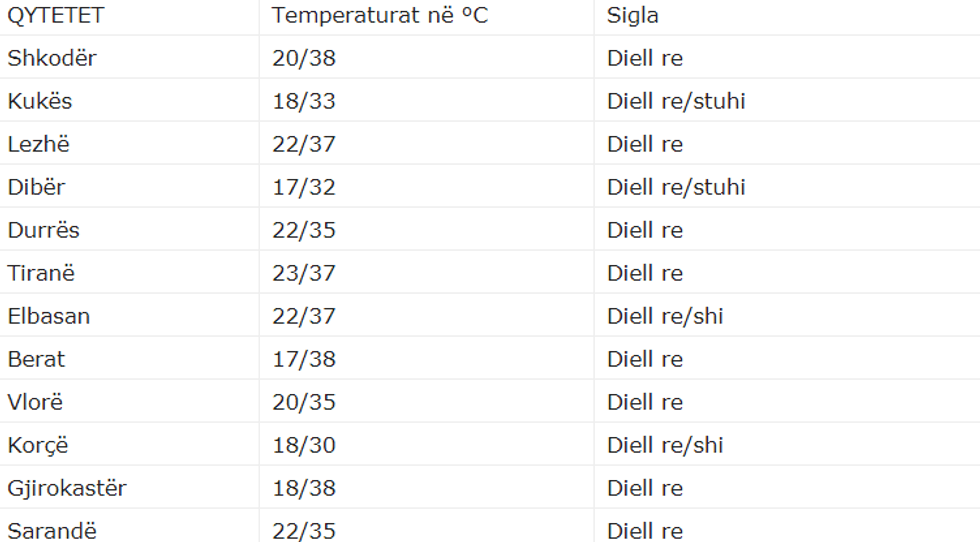Click the Korçë city cell
This screenshot has width=980, height=542.
click(x=38, y=445)
